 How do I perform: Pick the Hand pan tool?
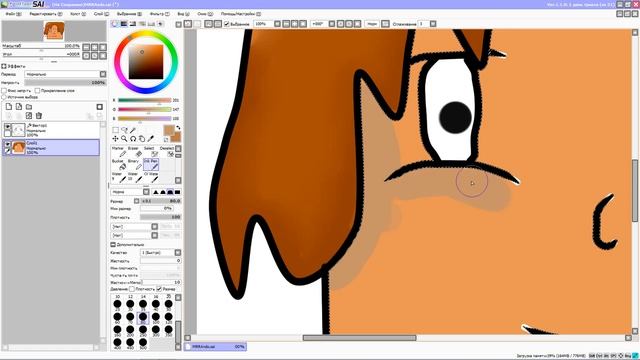click(x=142, y=139)
